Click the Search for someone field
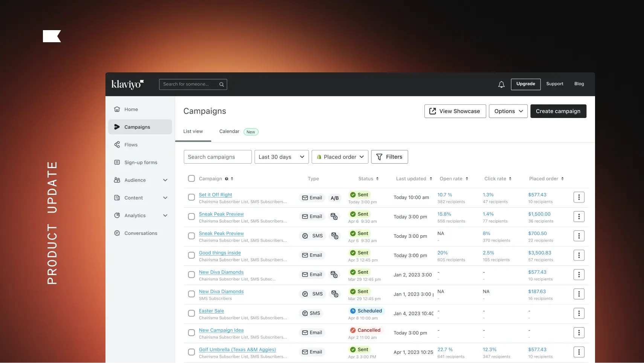The height and width of the screenshot is (363, 644). tap(193, 84)
